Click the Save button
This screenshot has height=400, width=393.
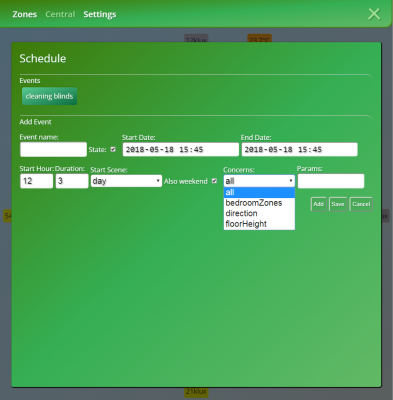pyautogui.click(x=338, y=204)
